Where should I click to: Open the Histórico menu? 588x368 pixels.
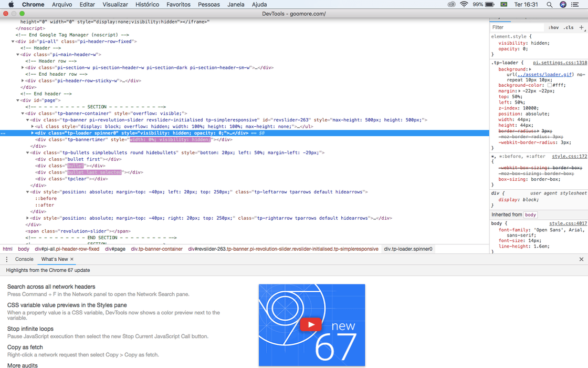point(147,4)
